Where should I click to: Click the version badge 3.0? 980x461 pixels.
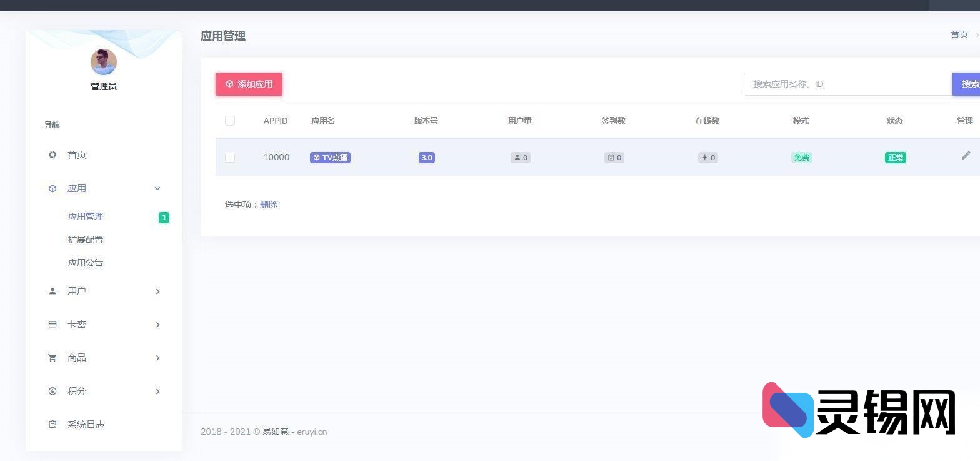tap(427, 158)
